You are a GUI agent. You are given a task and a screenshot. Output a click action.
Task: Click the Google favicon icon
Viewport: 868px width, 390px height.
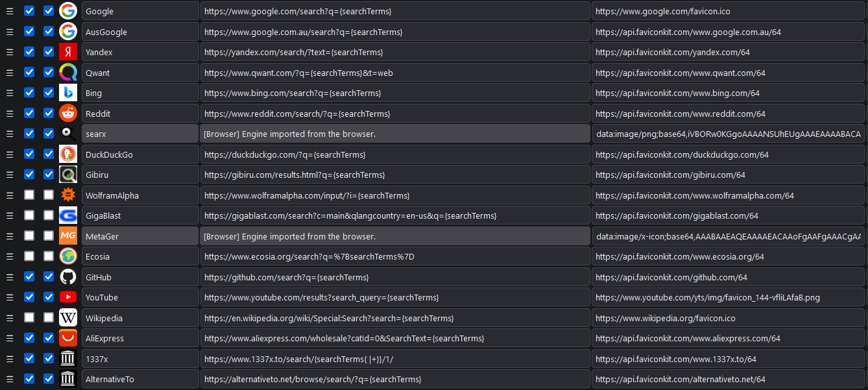click(x=68, y=11)
